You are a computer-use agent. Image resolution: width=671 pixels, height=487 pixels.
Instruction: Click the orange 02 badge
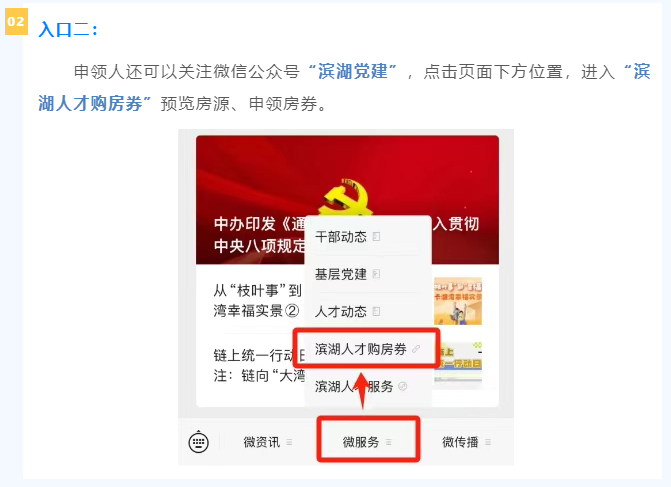tap(16, 21)
